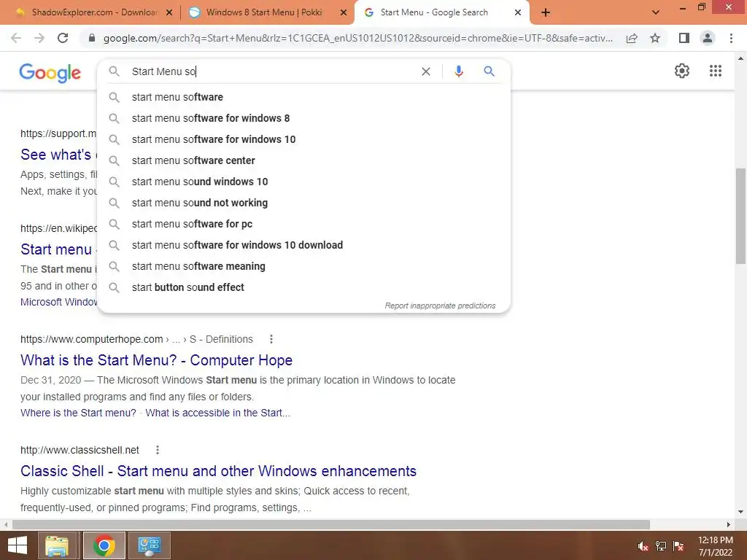Open new tab with plus button
Screen dimensions: 747x560
[x=546, y=13]
